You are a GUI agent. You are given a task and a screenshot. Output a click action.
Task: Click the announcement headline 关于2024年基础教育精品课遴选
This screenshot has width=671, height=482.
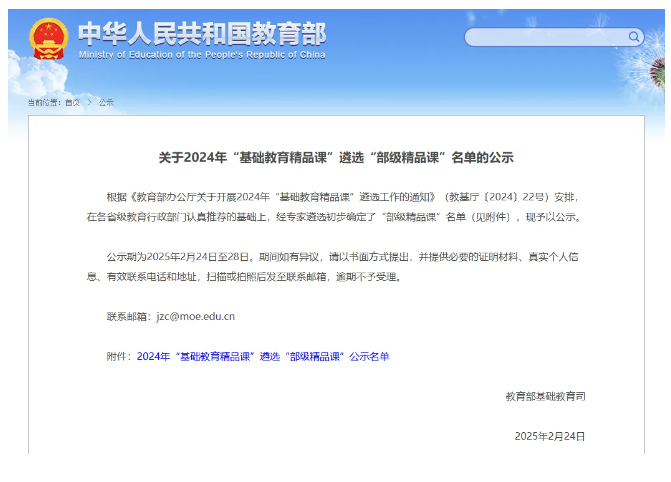pos(336,158)
